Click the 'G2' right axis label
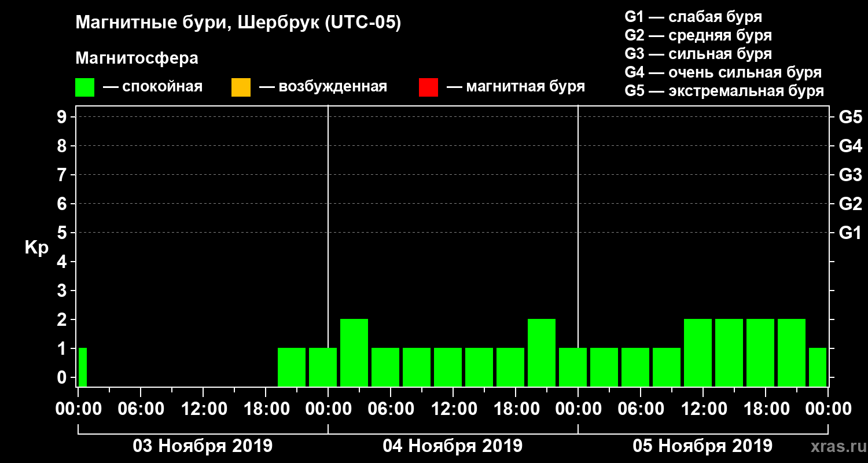The height and width of the screenshot is (463, 868). click(850, 204)
